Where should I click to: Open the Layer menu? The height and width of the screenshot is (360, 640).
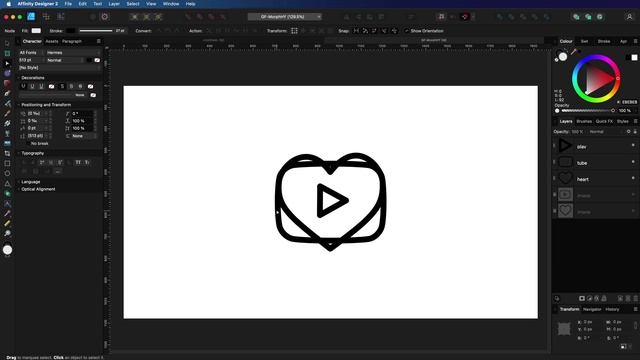point(114,4)
